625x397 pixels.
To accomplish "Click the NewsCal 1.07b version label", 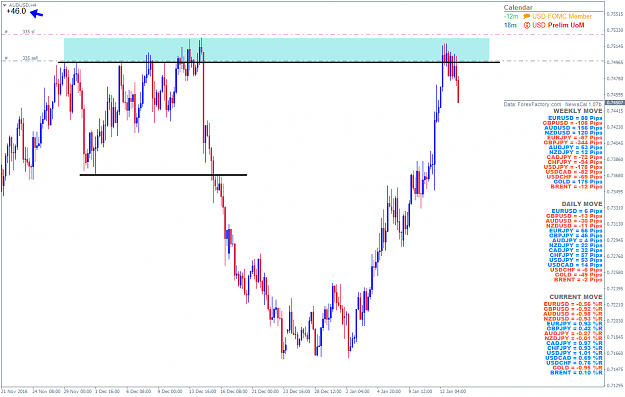I will pyautogui.click(x=584, y=104).
